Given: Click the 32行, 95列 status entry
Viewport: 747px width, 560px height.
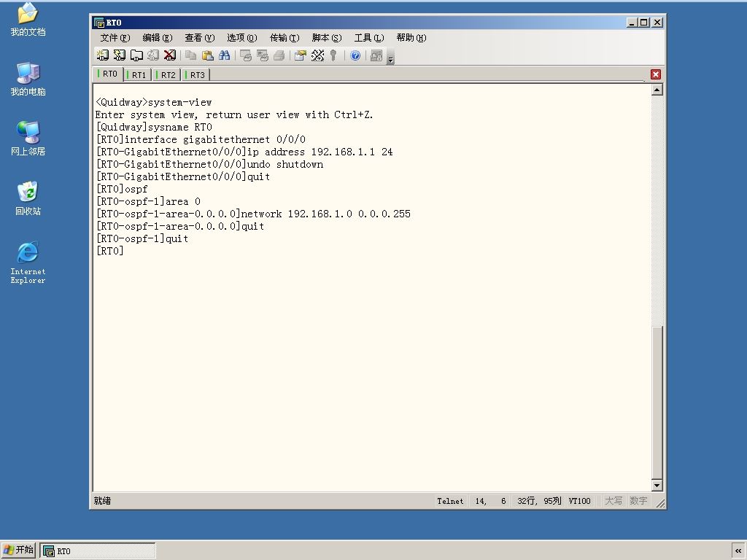Looking at the screenshot, I should click(539, 501).
